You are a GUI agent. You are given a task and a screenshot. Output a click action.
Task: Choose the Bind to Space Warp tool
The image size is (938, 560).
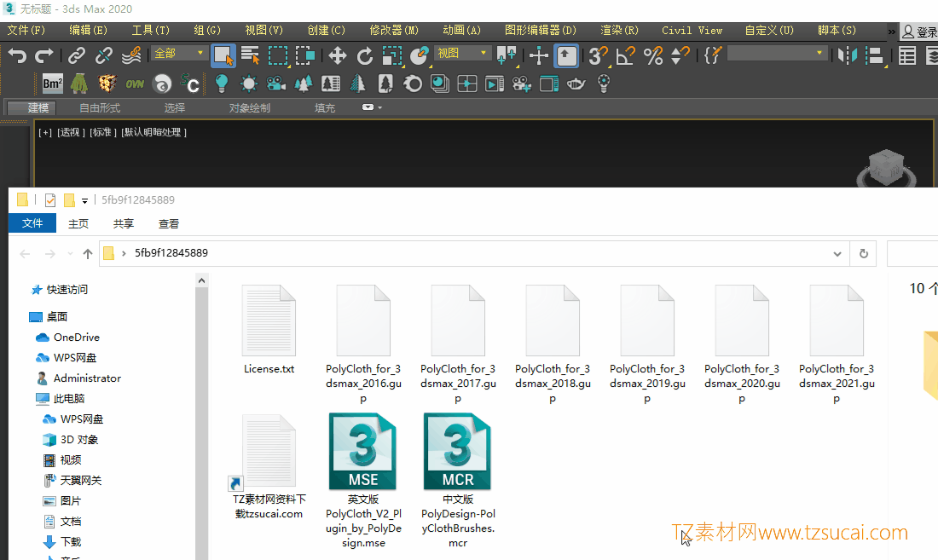131,55
